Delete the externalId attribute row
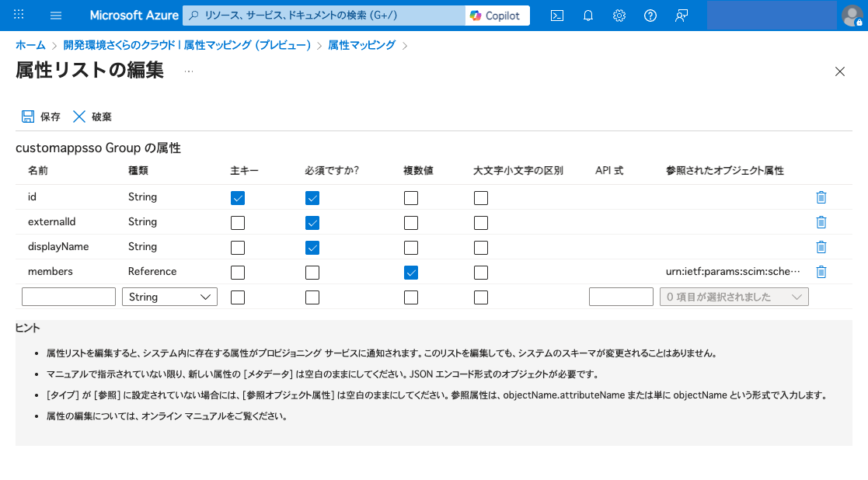The height and width of the screenshot is (480, 868). (x=821, y=222)
